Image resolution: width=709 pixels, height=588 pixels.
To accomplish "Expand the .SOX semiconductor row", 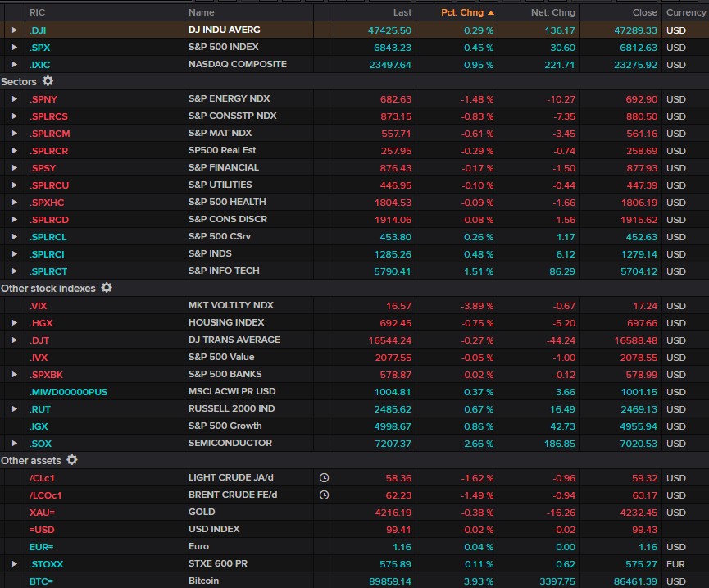I will tap(14, 443).
